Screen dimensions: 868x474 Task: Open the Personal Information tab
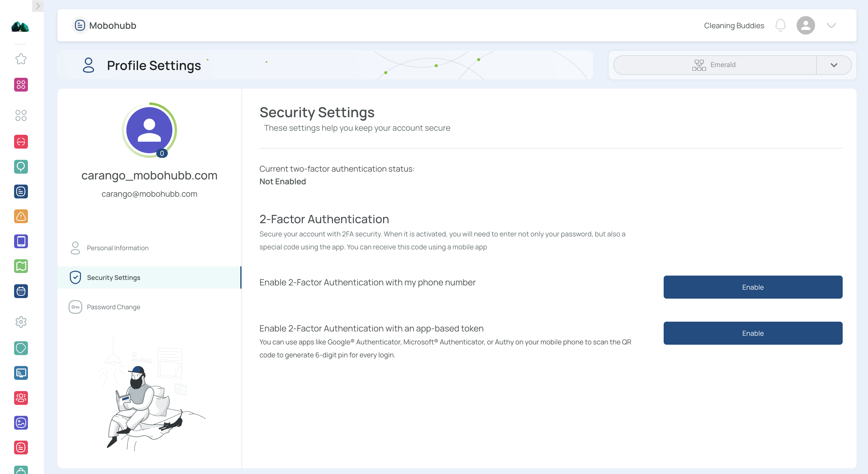pyautogui.click(x=149, y=248)
